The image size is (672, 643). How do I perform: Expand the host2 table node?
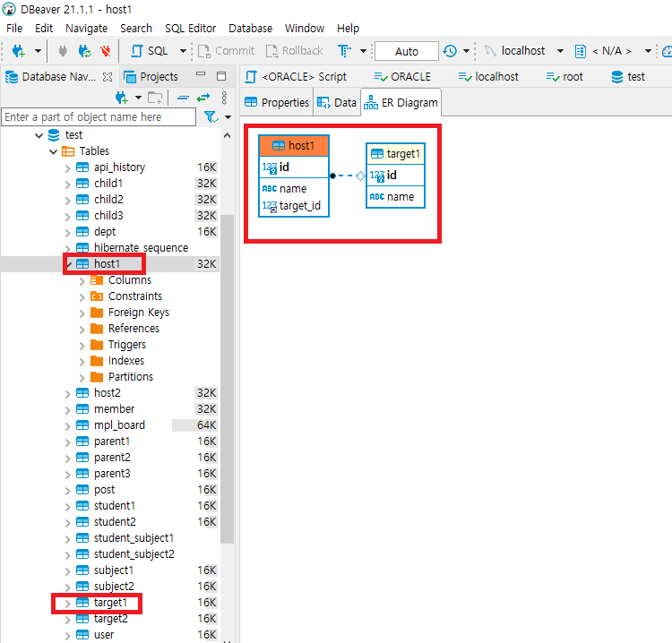point(67,394)
